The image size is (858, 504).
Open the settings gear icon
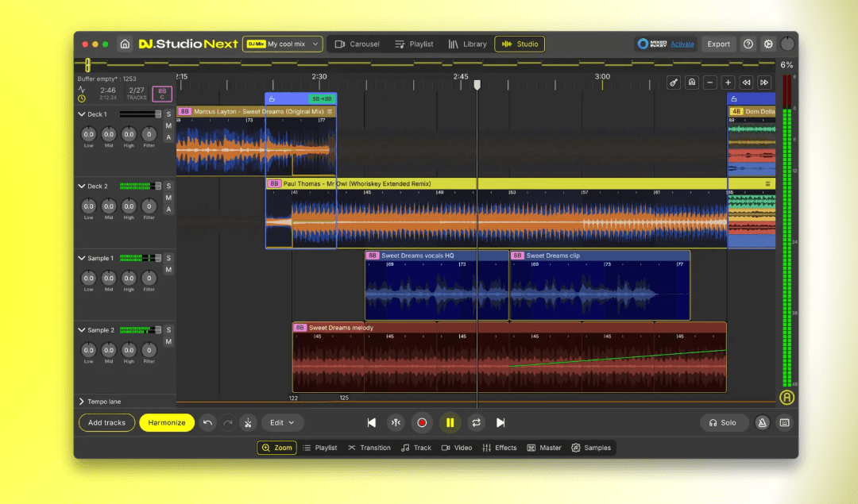pos(768,44)
